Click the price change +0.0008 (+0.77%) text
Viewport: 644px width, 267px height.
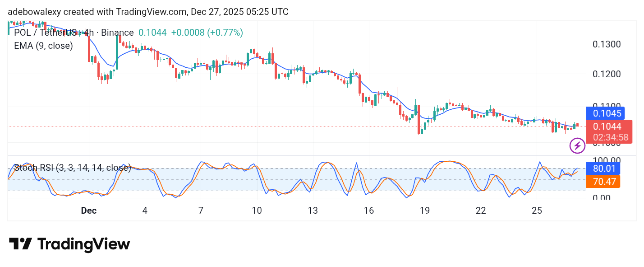(207, 33)
